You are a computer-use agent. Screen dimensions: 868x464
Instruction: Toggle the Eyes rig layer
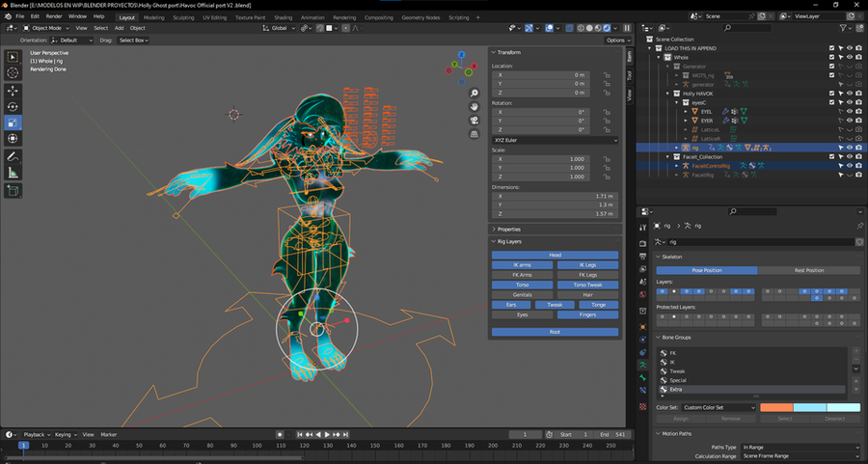tap(522, 315)
